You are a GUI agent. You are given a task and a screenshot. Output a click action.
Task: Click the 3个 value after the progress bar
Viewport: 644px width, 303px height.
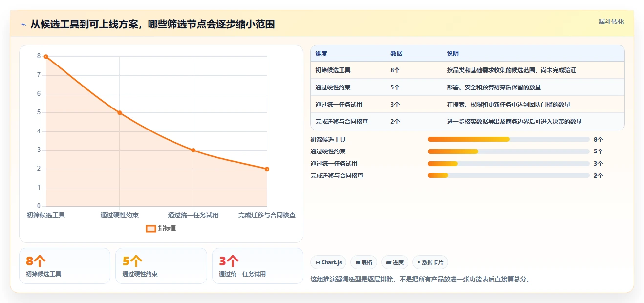click(x=598, y=164)
